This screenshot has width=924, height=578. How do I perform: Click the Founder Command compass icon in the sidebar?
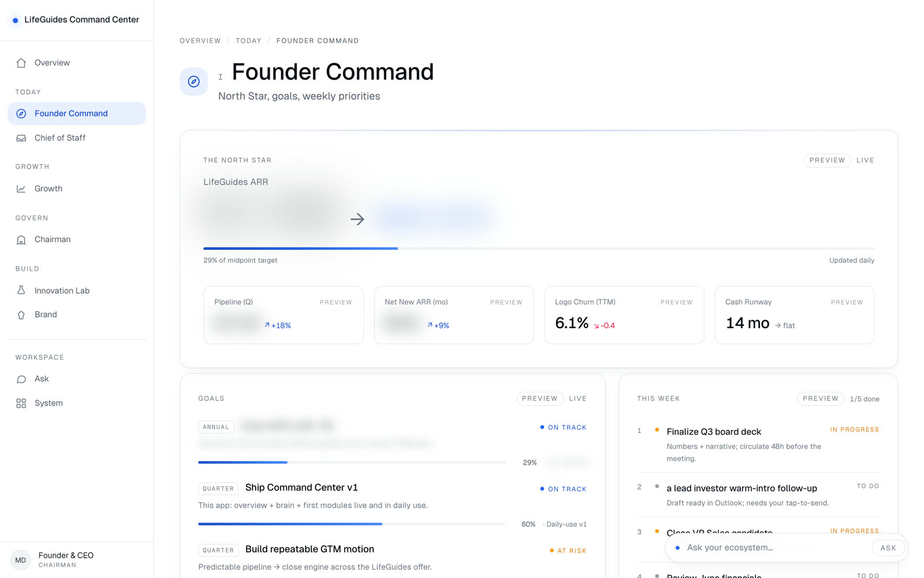[21, 114]
